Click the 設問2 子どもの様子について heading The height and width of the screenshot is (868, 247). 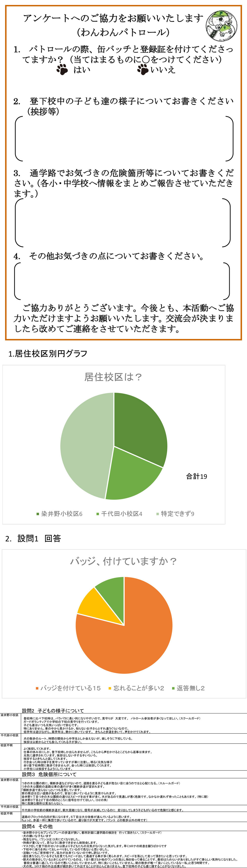tap(53, 711)
